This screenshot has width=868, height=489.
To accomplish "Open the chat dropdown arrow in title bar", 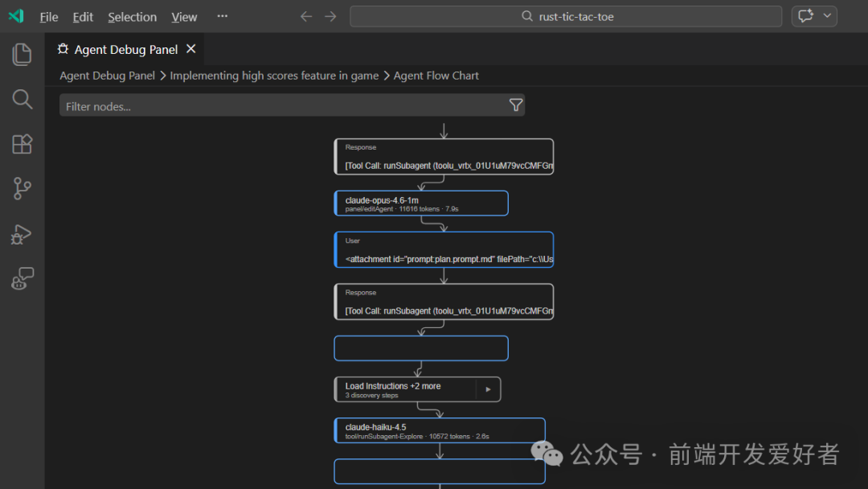I will (827, 16).
